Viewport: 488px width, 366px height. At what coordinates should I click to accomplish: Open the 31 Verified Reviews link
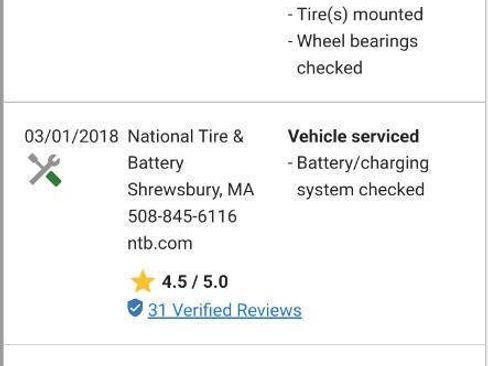point(225,310)
